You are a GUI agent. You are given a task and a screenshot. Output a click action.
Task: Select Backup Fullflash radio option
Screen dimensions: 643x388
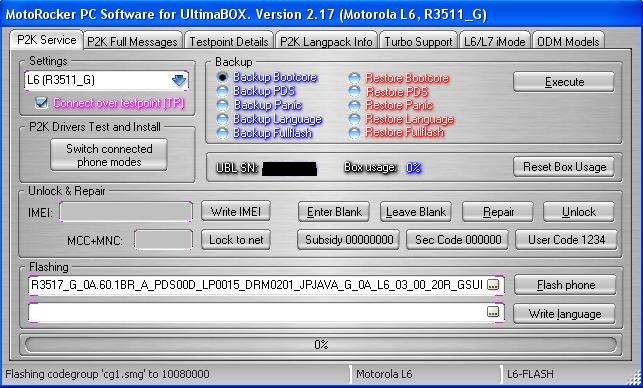click(222, 133)
